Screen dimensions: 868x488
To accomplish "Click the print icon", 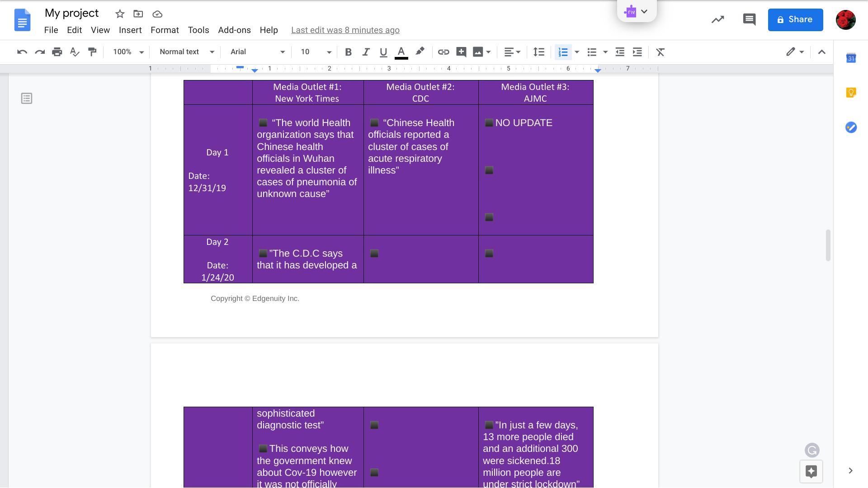I will pos(57,52).
